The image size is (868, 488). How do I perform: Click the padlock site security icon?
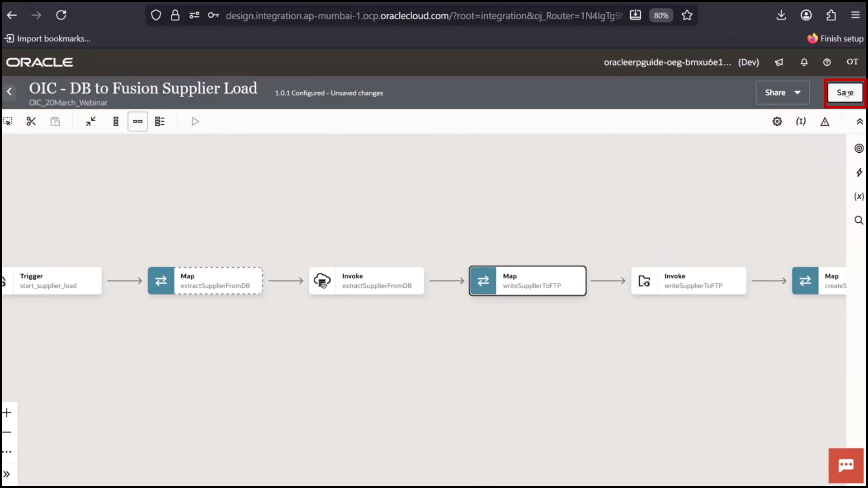coord(175,15)
